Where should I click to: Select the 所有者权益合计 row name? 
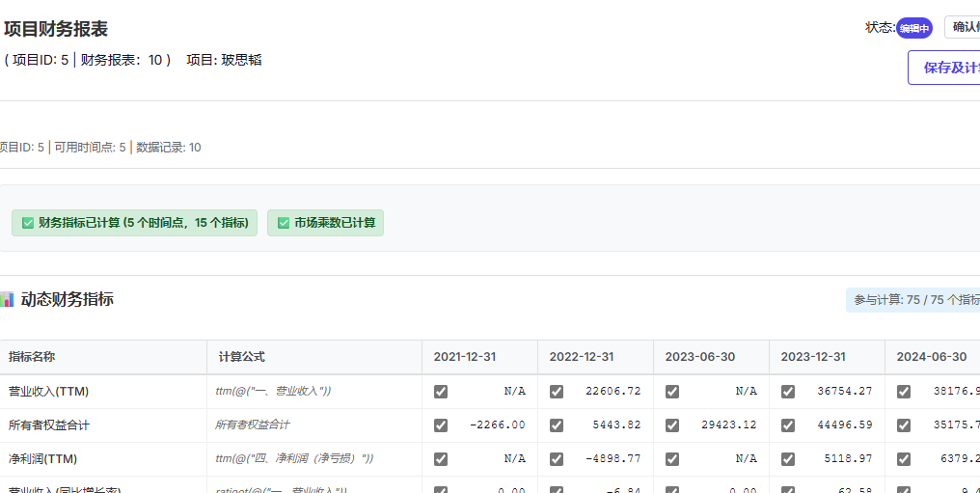click(x=49, y=425)
